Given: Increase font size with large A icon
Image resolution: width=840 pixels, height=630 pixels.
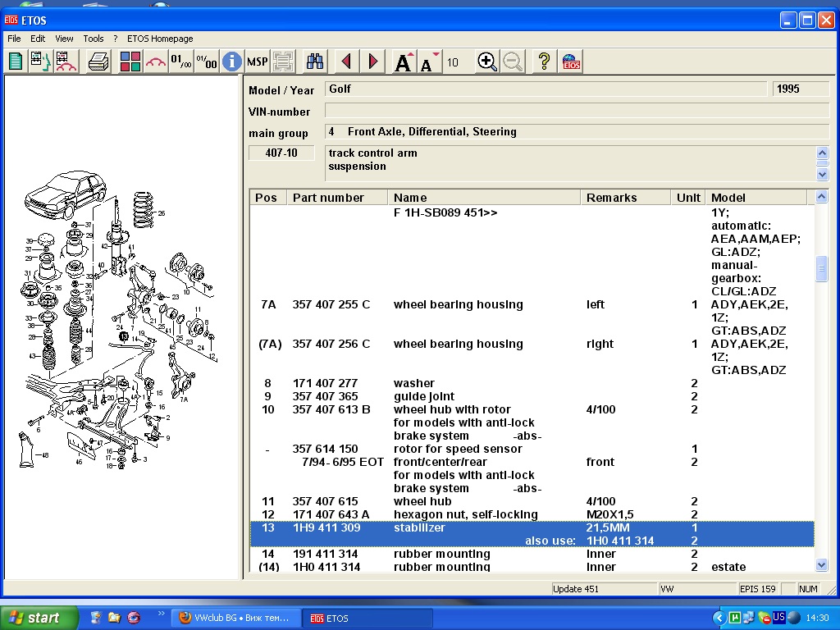Looking at the screenshot, I should (404, 62).
